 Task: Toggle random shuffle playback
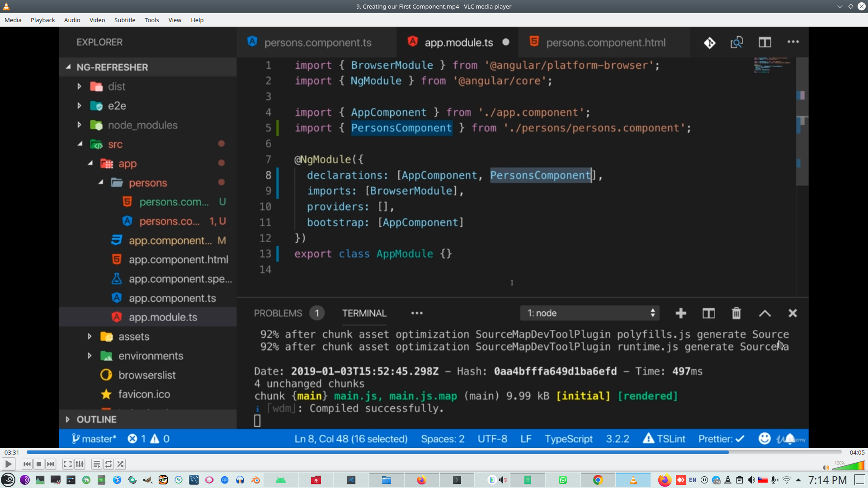coord(120,464)
